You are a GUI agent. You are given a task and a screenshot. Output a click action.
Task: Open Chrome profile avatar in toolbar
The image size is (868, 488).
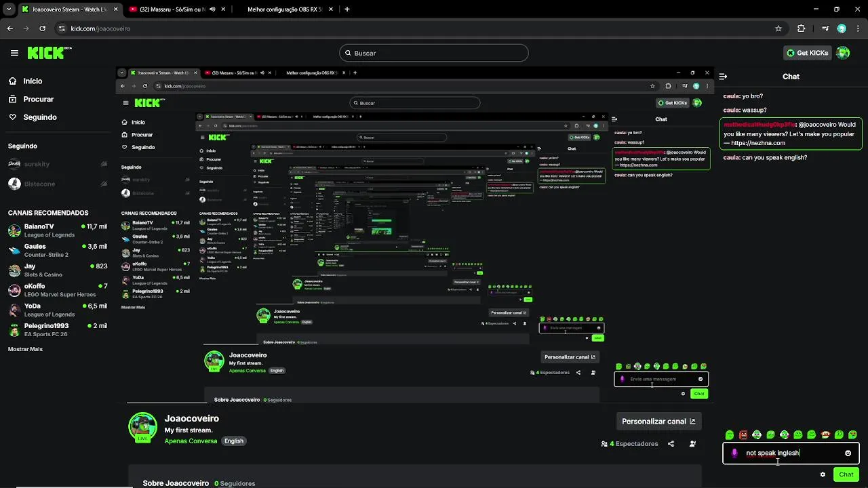tap(842, 28)
